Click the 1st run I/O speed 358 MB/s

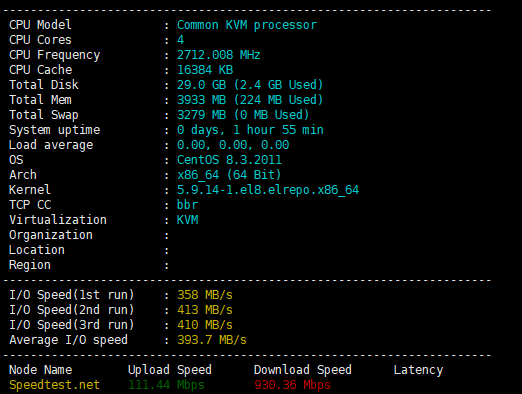205,295
